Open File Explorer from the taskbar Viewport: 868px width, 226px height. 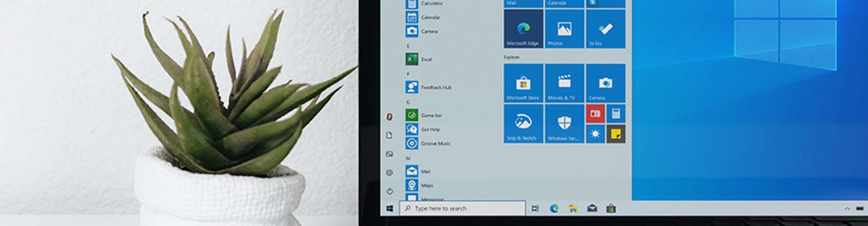click(573, 208)
